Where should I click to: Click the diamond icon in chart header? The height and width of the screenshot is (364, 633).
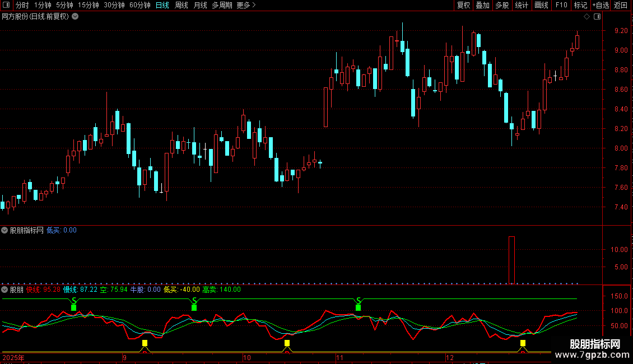pos(587,17)
